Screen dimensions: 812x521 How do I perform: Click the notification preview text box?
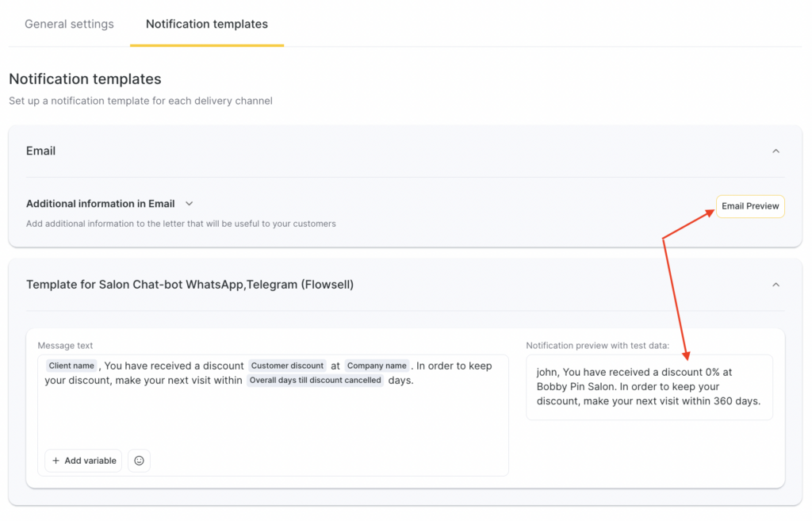[x=649, y=387]
